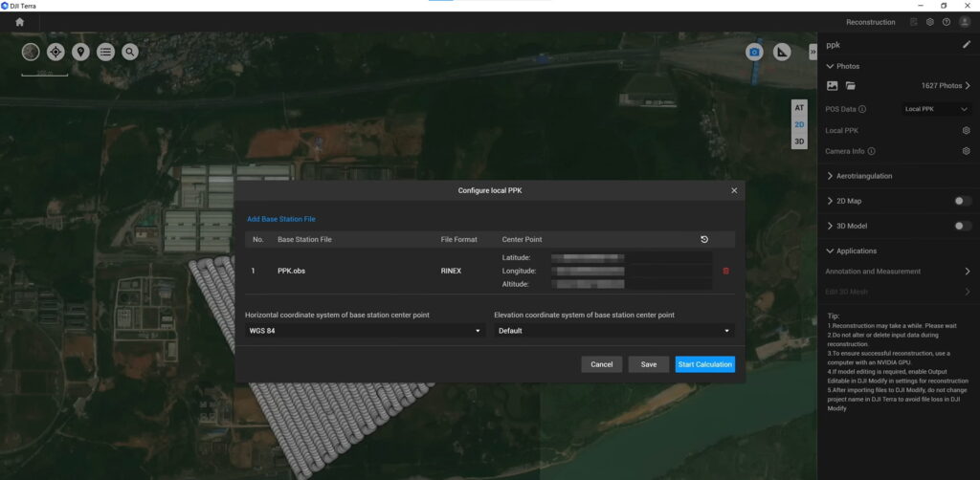Viewport: 980px width, 480px height.
Task: Open top bar task list icon
Action: pos(914,22)
